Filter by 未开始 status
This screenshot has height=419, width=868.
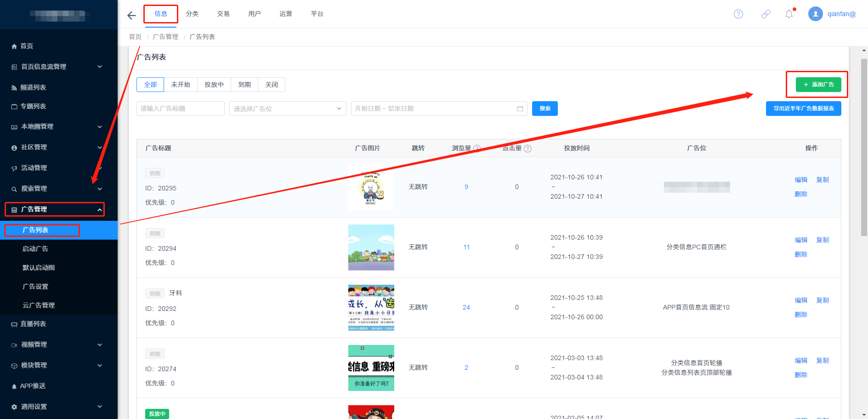[x=181, y=85]
